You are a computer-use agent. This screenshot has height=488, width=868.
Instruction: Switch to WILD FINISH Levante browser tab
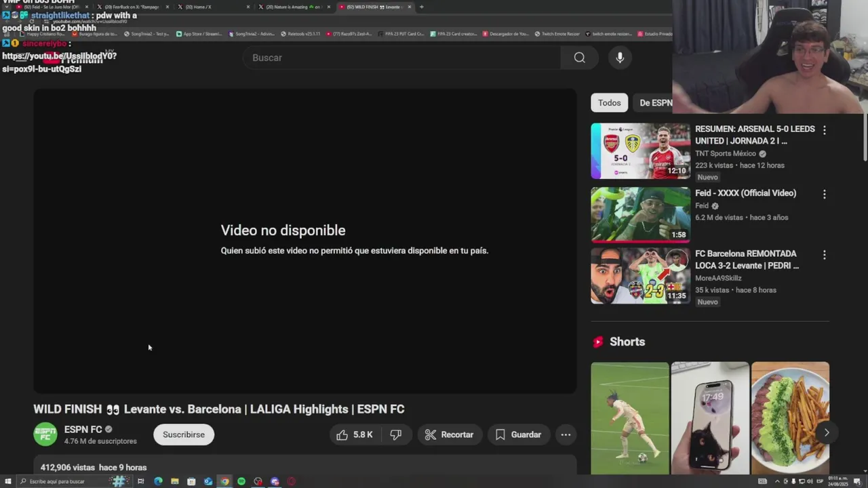point(374,7)
